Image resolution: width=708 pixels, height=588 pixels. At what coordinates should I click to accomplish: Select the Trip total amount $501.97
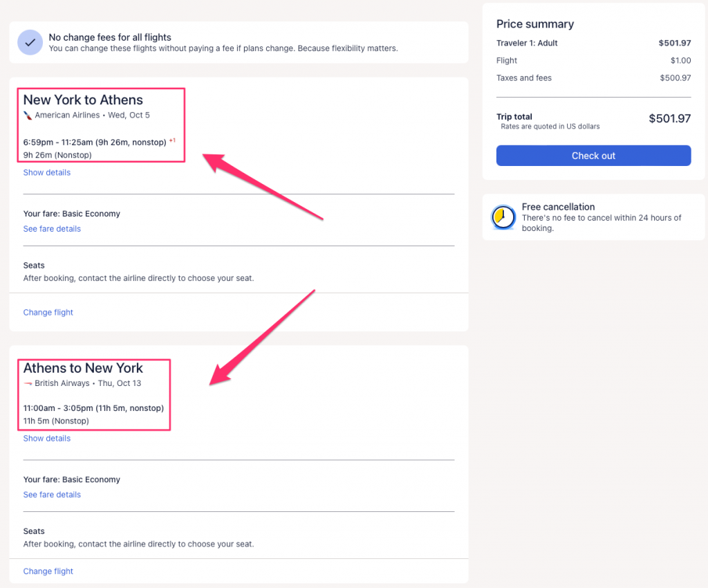click(x=669, y=118)
